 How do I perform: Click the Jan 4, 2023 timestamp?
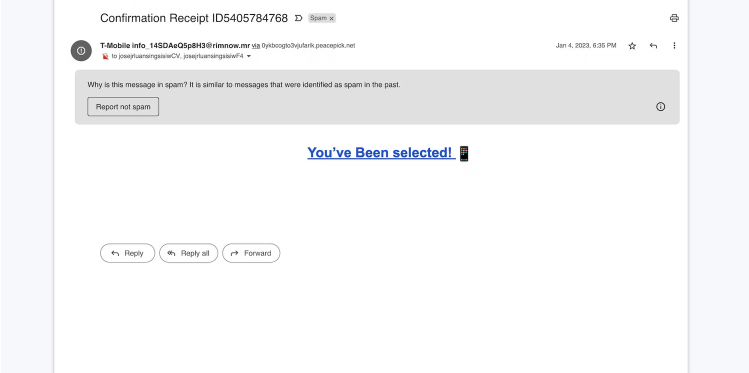(x=586, y=46)
